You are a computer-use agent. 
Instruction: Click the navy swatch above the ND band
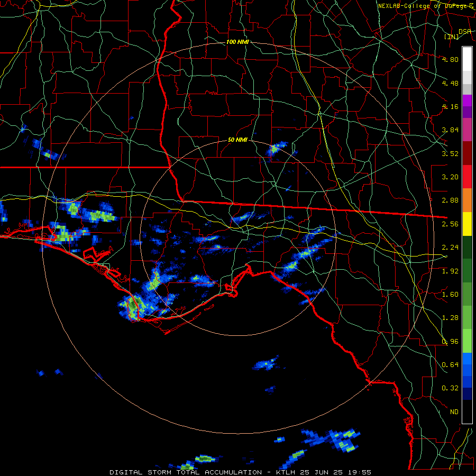(x=467, y=394)
